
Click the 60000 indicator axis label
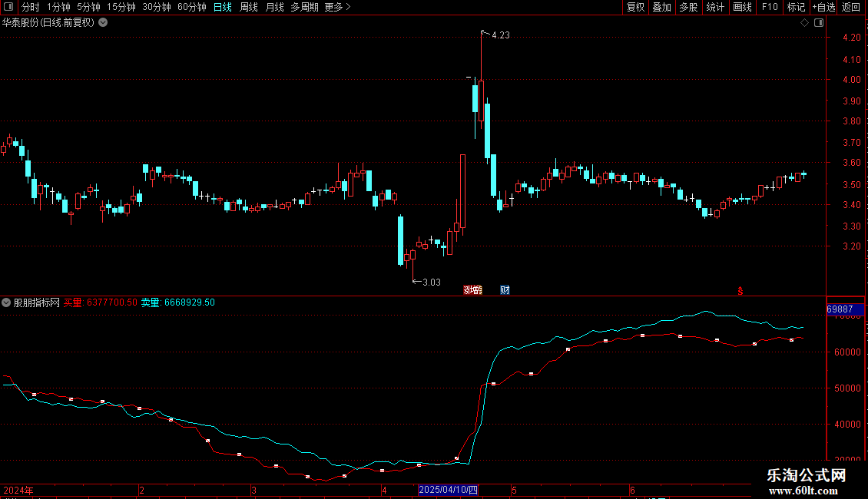pos(847,352)
